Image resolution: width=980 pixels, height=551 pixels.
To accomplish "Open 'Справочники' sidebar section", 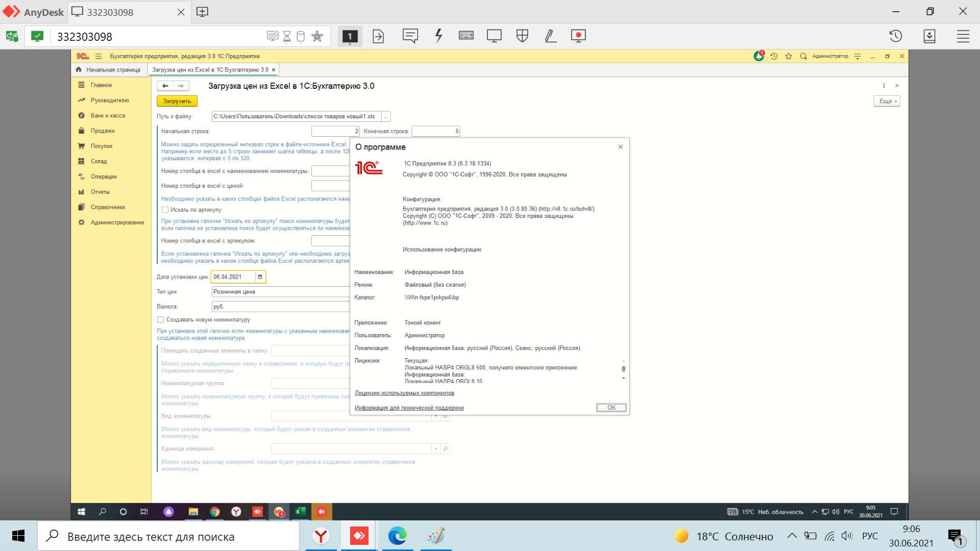I will [x=108, y=208].
